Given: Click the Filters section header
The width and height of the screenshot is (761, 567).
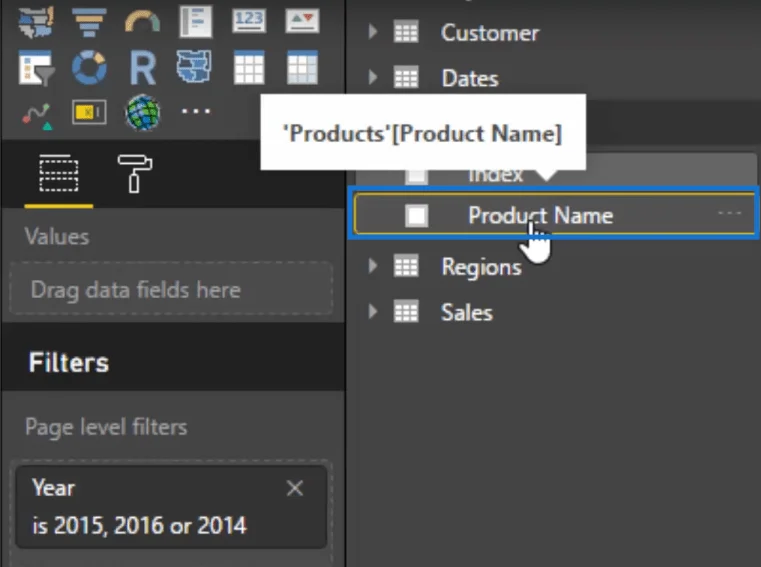Looking at the screenshot, I should [x=68, y=363].
